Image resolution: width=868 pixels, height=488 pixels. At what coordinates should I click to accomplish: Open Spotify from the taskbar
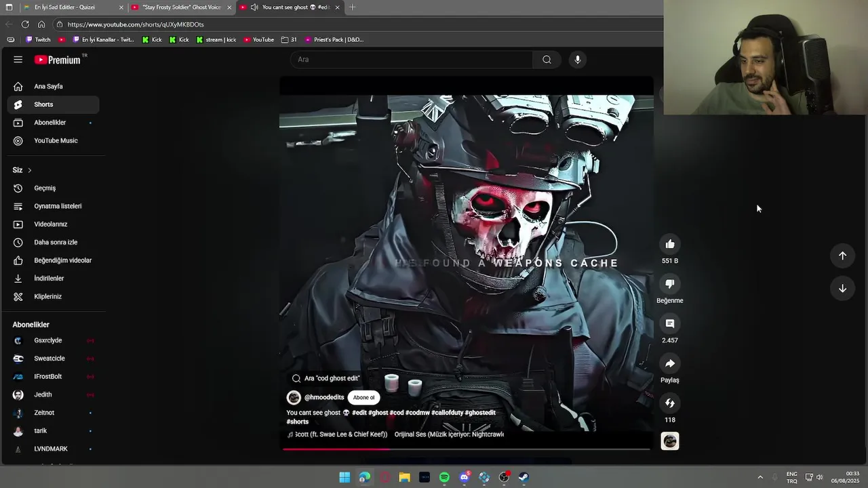pyautogui.click(x=444, y=477)
